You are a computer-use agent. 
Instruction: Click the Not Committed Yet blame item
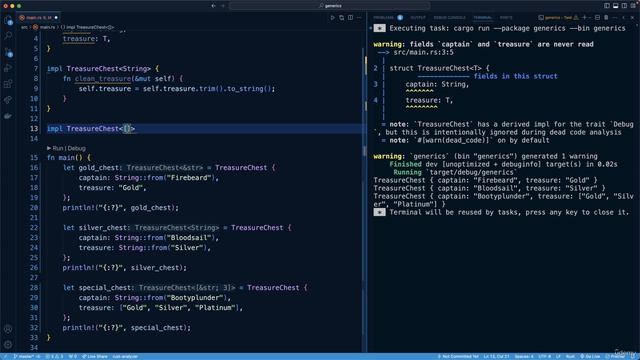click(x=458, y=356)
